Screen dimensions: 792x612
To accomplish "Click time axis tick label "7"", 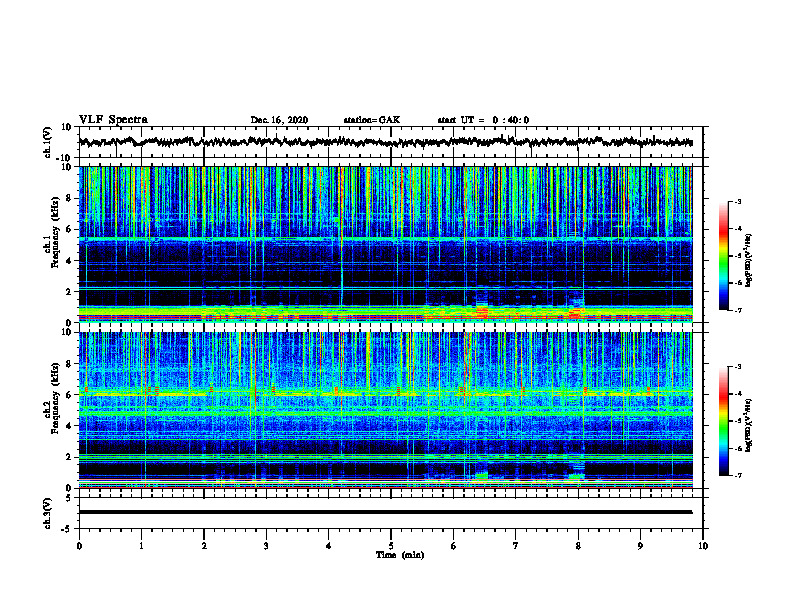I will [516, 546].
